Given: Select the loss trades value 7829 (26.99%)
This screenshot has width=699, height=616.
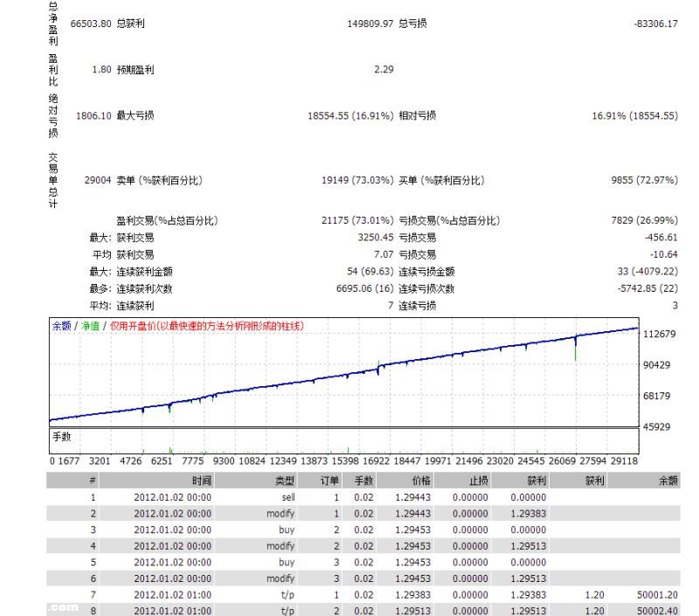Looking at the screenshot, I should pos(645,221).
